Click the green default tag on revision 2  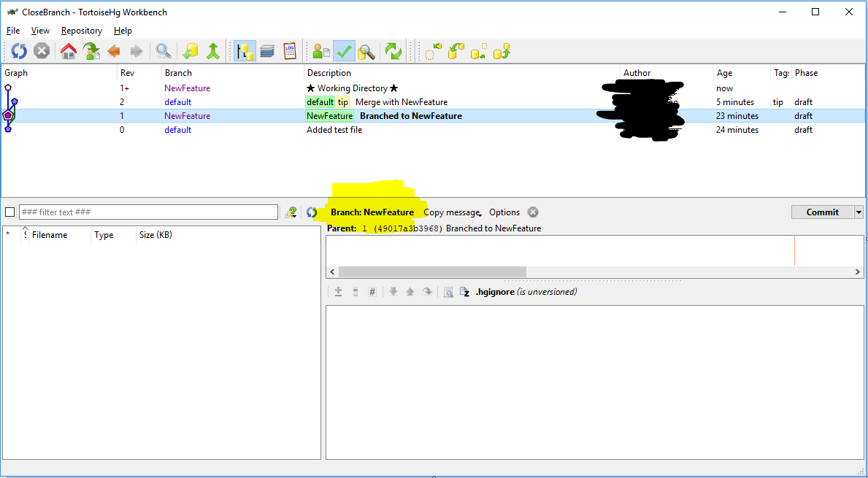tap(320, 101)
